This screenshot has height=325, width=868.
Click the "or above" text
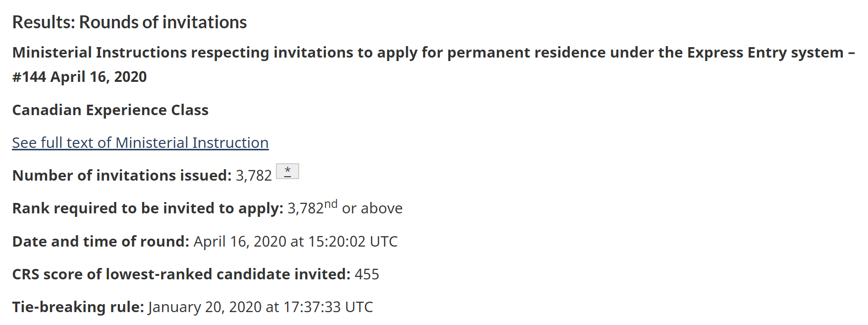click(372, 208)
